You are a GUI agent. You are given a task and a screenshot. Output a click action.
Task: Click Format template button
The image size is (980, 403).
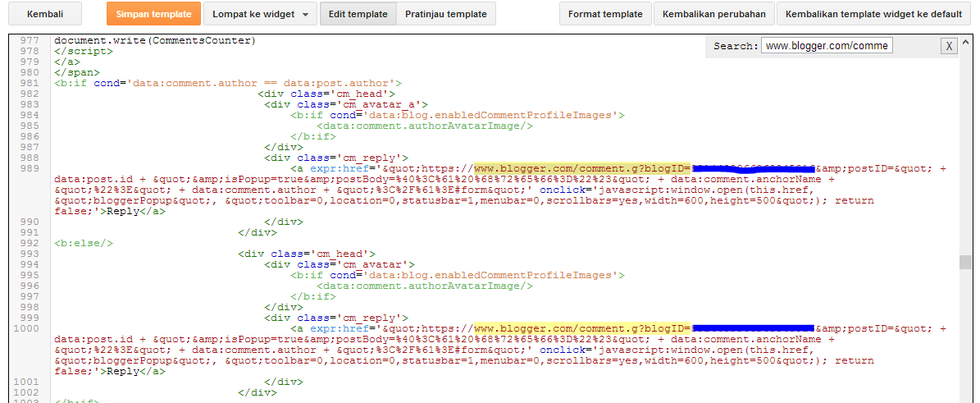(x=605, y=14)
